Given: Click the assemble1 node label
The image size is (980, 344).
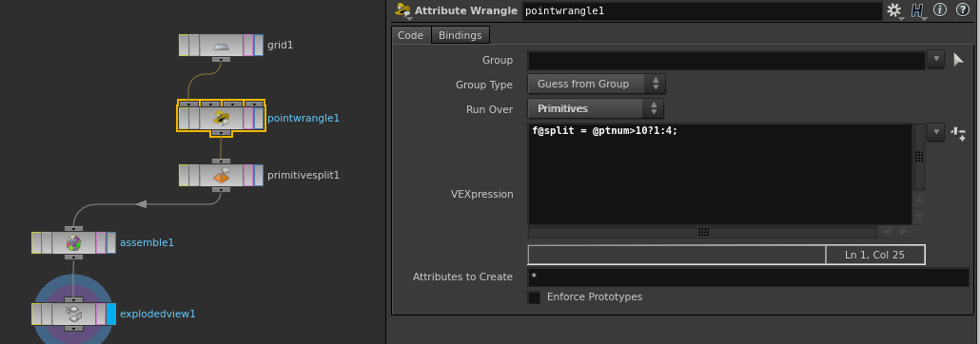Looking at the screenshot, I should pyautogui.click(x=147, y=242).
